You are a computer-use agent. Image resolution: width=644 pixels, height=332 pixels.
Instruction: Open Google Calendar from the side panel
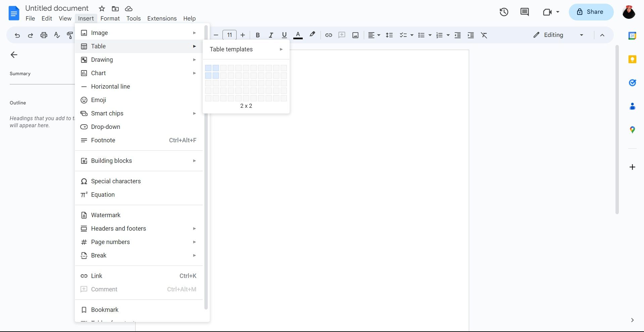point(632,35)
